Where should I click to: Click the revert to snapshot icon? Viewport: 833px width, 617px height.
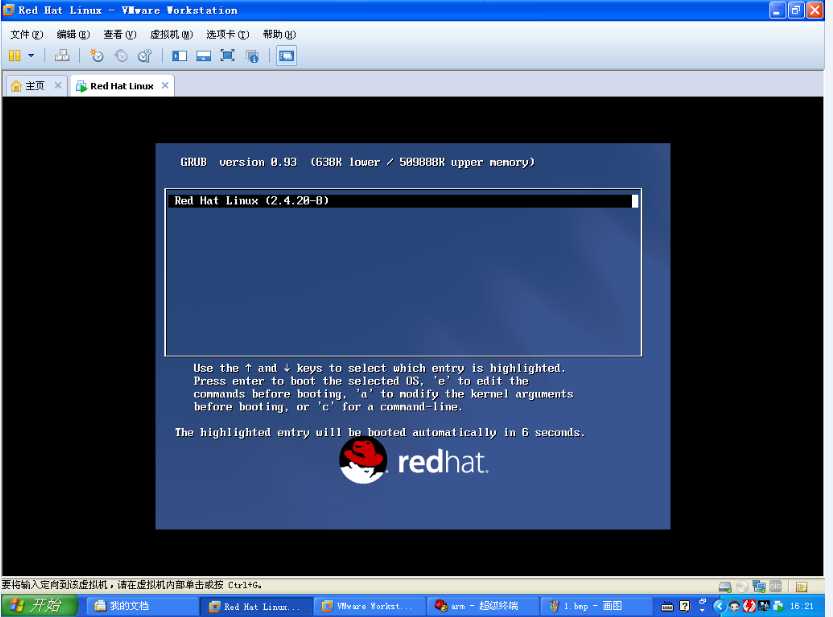121,56
